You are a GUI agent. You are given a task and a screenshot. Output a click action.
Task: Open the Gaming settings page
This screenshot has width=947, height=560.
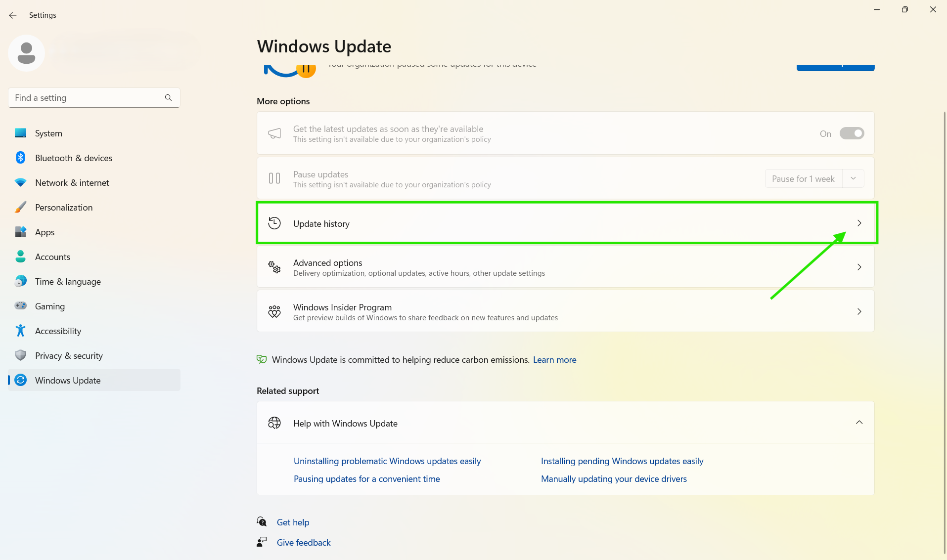tap(94, 306)
